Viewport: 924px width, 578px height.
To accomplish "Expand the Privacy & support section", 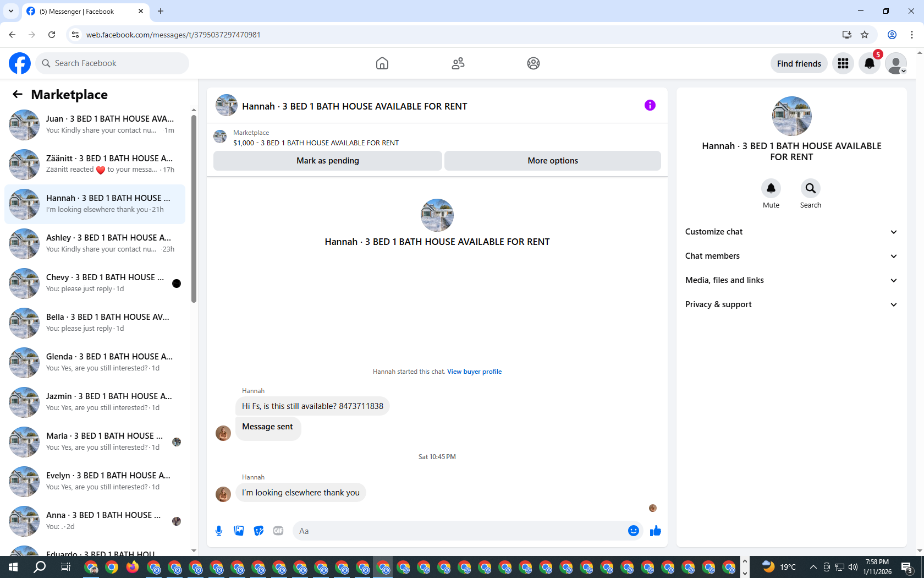I will tap(791, 304).
